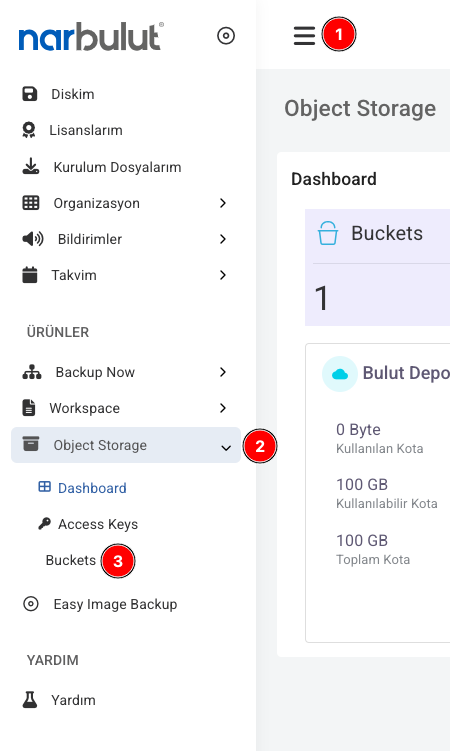
Task: Open Kurulum Dosyalarım menu item
Action: pos(117,167)
